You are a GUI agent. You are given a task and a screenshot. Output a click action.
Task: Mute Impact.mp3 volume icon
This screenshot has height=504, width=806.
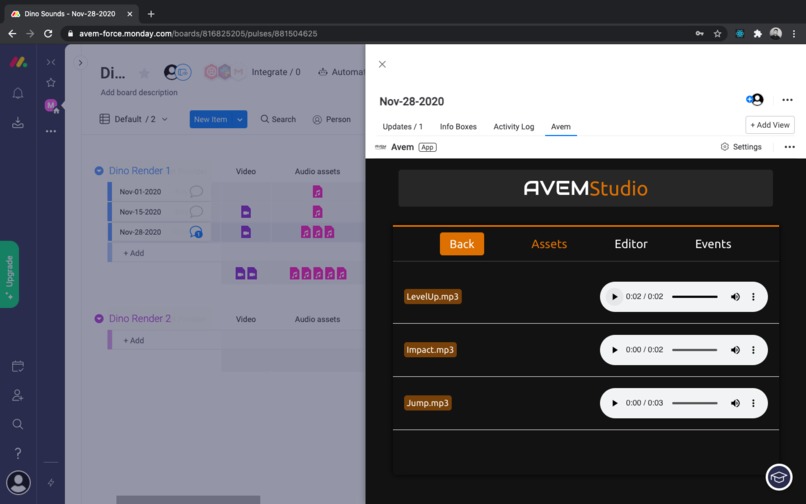pyautogui.click(x=736, y=350)
